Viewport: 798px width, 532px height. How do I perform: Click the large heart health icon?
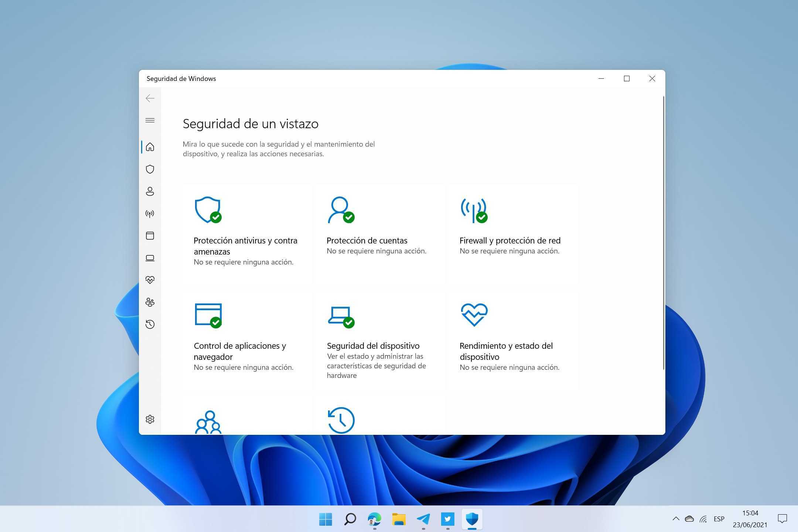coord(474,315)
